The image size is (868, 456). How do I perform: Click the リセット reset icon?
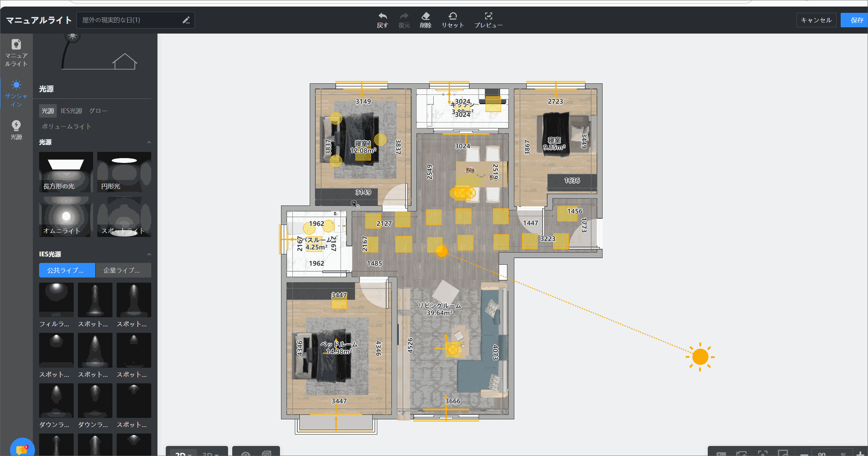click(x=453, y=16)
